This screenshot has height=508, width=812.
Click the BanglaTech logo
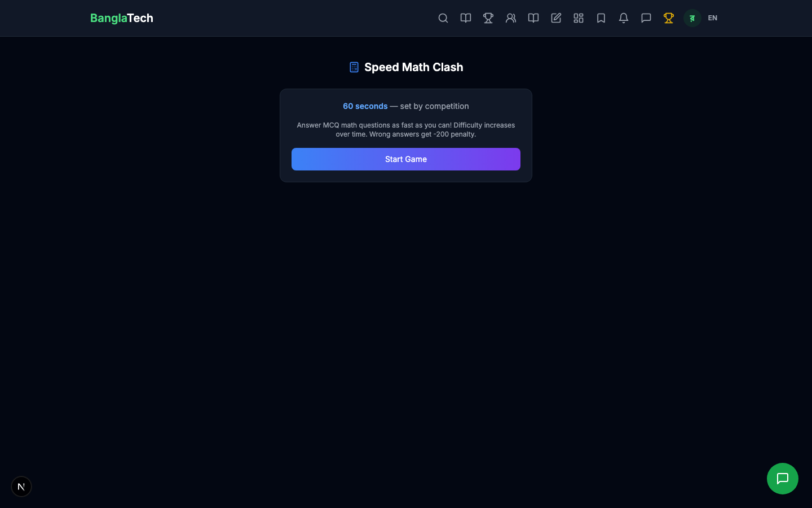tap(122, 18)
